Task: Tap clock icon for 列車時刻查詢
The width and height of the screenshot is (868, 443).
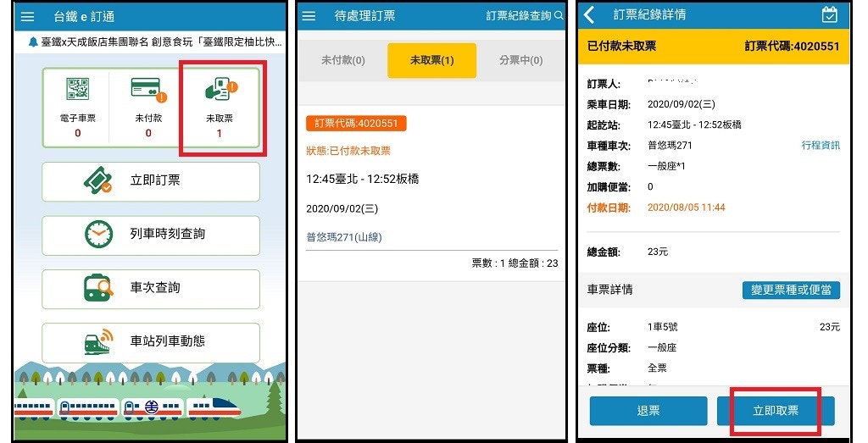Action: coord(98,234)
